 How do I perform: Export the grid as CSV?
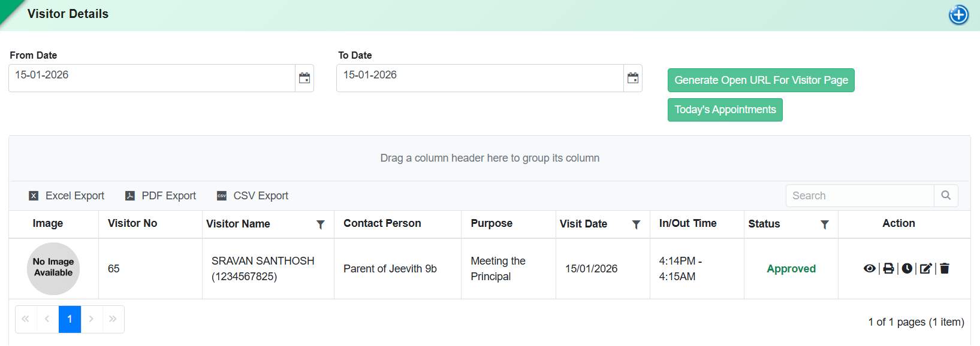252,196
